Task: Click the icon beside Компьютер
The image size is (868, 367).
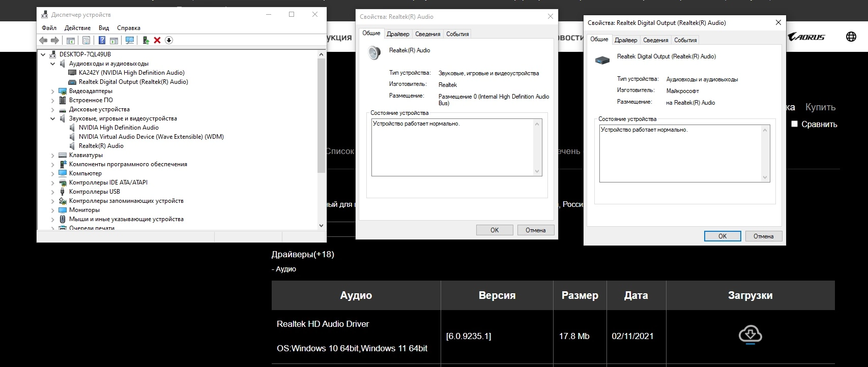Action: pyautogui.click(x=63, y=173)
